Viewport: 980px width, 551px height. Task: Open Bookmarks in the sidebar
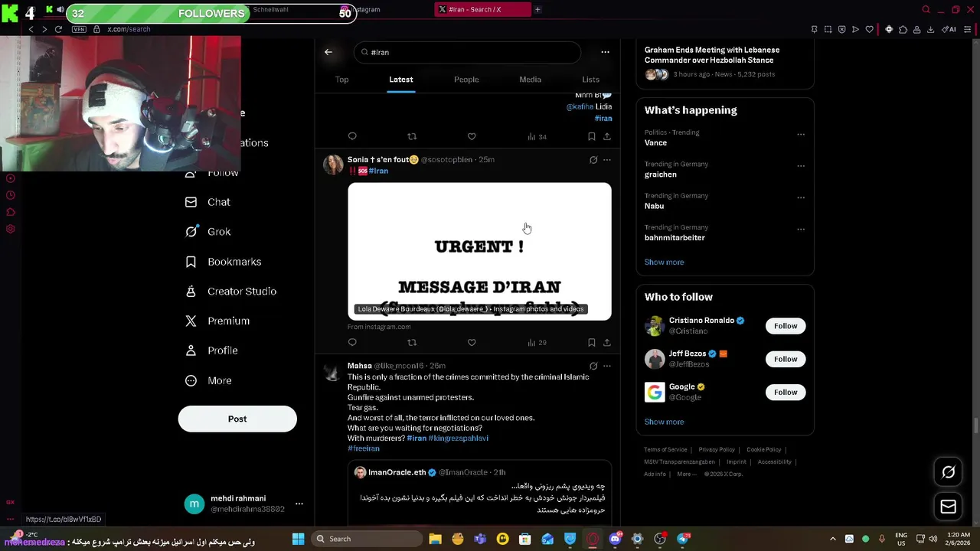pyautogui.click(x=224, y=262)
